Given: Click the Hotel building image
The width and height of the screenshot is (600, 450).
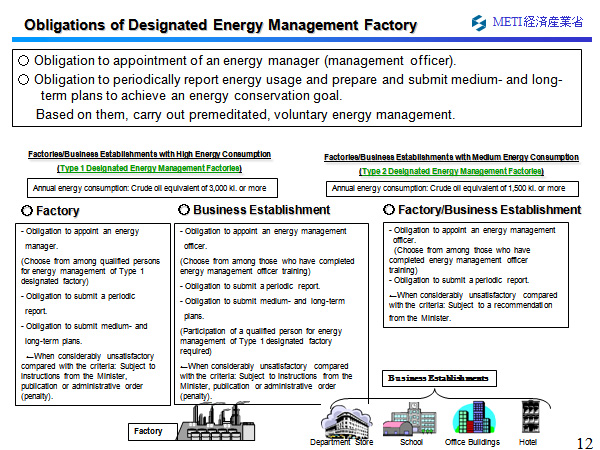Looking at the screenshot, I should pyautogui.click(x=529, y=415).
